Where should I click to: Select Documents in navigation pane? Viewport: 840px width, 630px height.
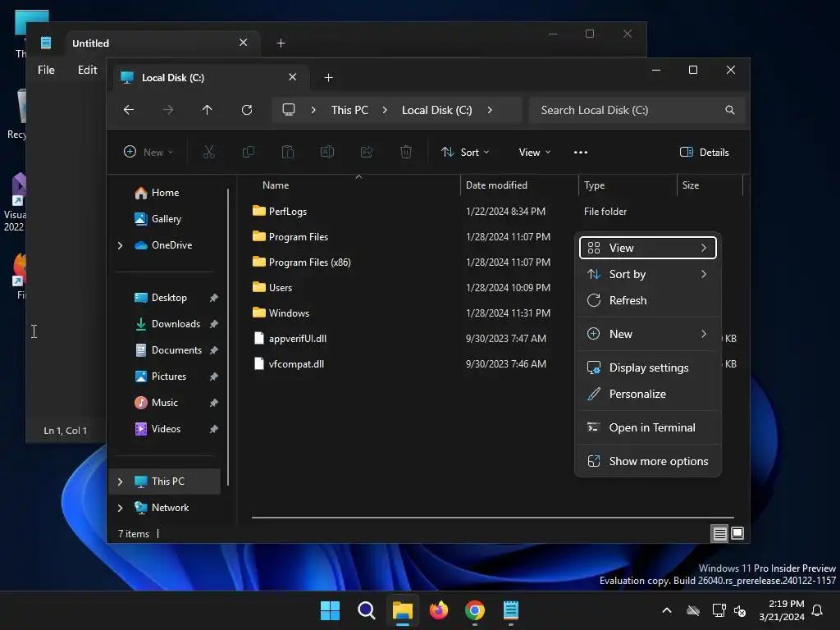176,350
